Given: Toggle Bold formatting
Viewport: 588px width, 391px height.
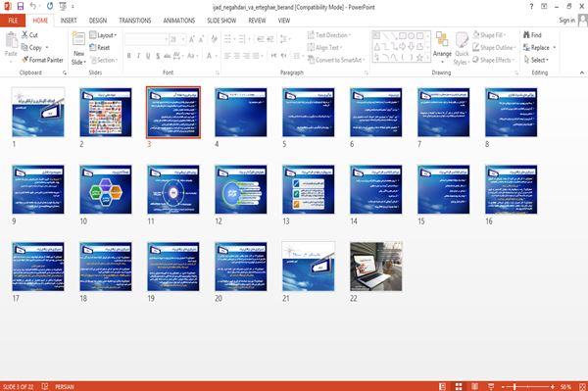Looking at the screenshot, I should click(x=129, y=56).
